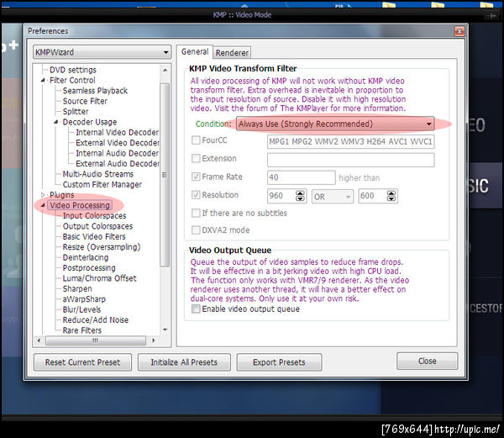Viewport: 504px width, 438px height.
Task: Select Filter Control in the tree
Action: (72, 81)
